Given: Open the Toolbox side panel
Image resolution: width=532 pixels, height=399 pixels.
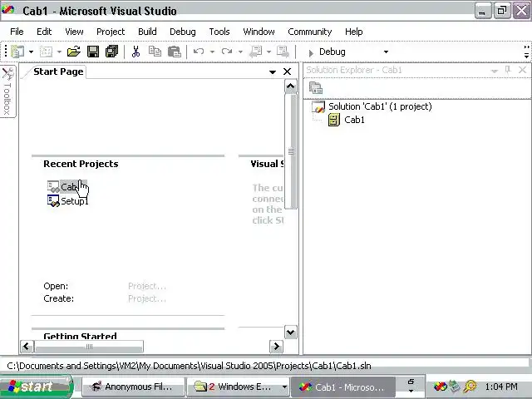Looking at the screenshot, I should 7,91.
